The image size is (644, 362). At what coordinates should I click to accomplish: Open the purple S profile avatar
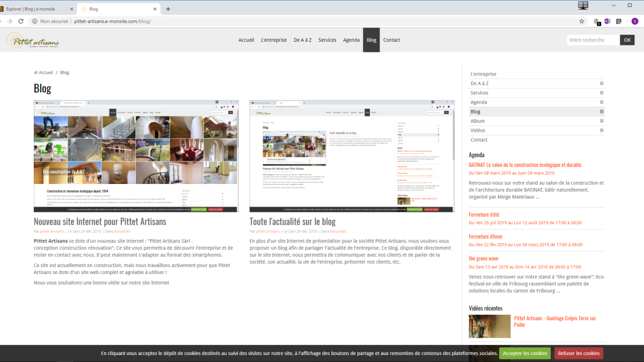click(635, 21)
